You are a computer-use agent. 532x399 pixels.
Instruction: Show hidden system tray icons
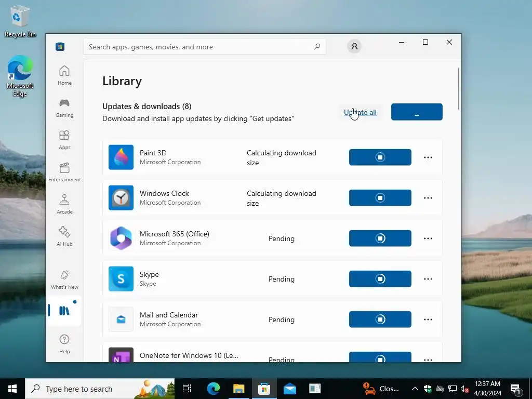coord(415,389)
